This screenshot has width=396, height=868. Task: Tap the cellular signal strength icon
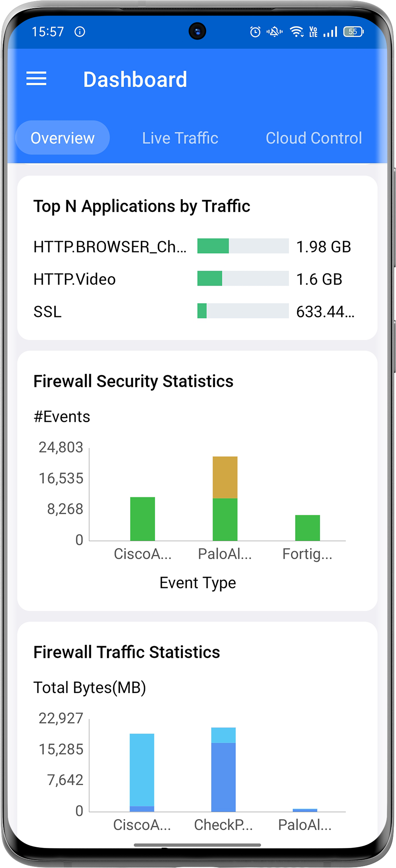tap(330, 32)
